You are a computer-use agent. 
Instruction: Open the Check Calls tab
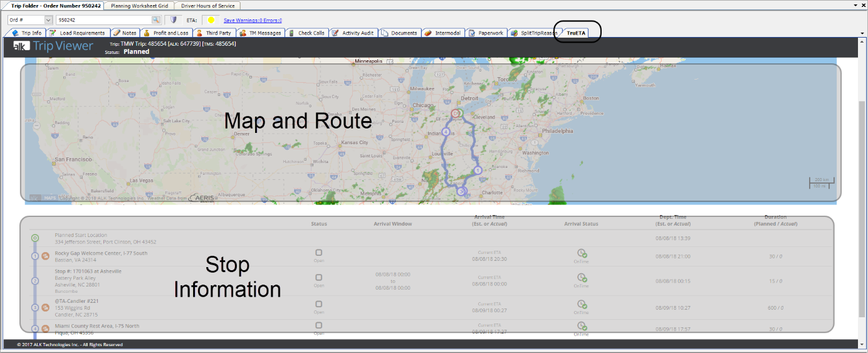306,33
